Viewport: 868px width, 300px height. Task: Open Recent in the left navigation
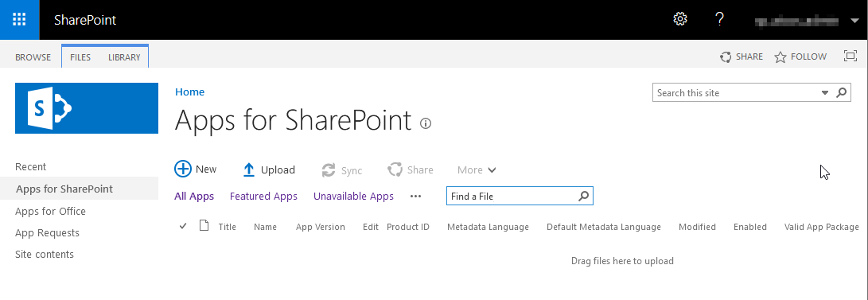pyautogui.click(x=30, y=166)
